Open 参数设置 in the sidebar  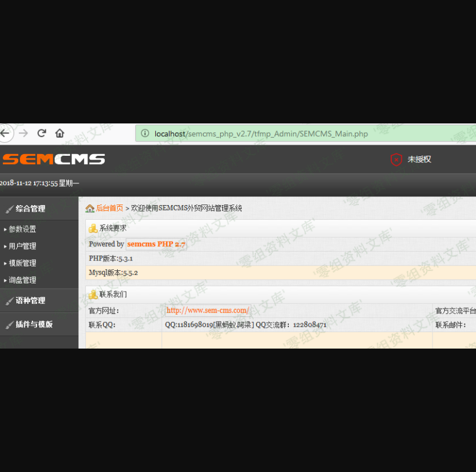click(22, 229)
